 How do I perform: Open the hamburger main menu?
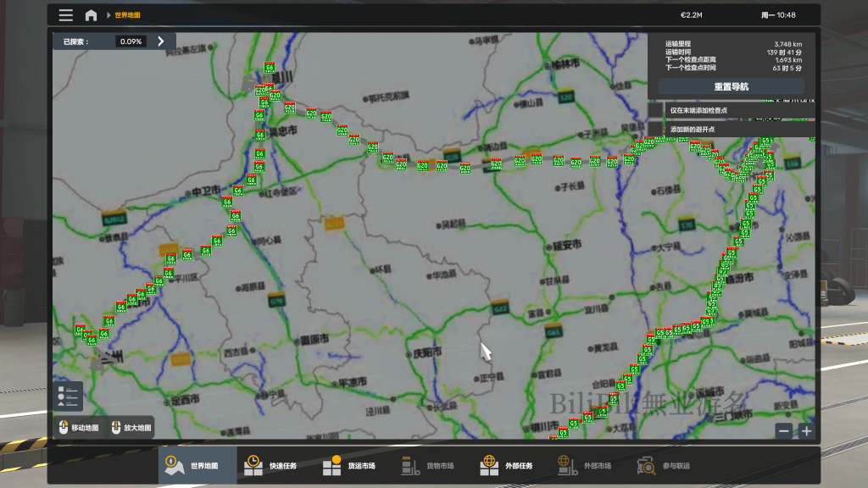click(65, 15)
